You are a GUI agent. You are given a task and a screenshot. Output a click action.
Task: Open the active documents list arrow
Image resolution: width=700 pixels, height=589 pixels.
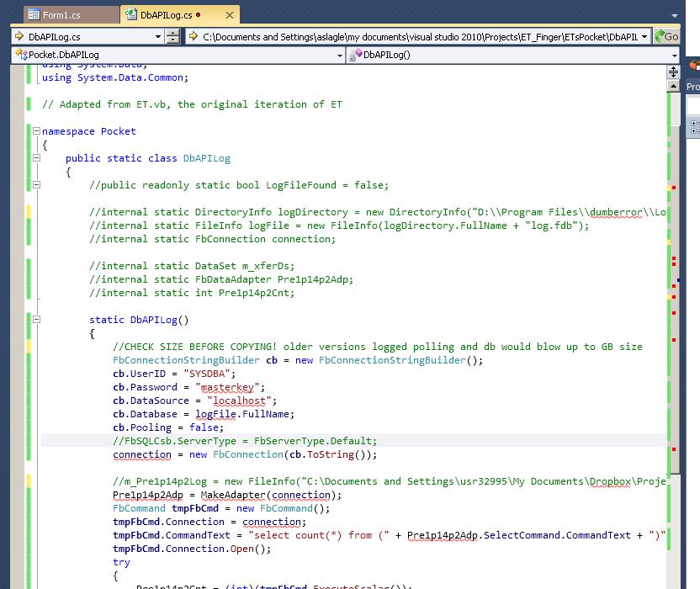tap(674, 16)
